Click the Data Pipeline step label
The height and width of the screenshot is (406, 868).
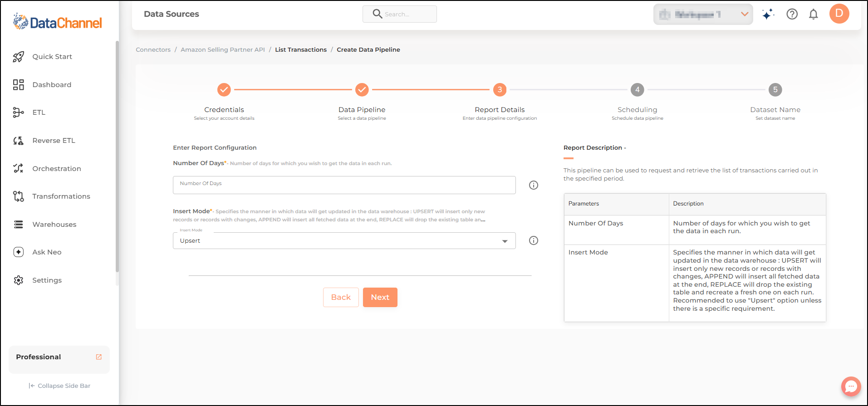tap(362, 110)
